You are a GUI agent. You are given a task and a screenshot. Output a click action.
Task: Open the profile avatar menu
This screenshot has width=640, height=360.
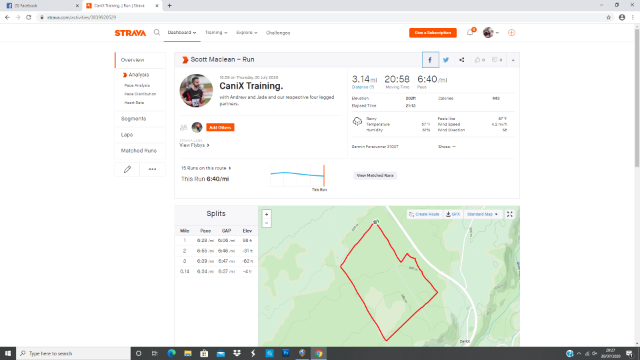[490, 33]
